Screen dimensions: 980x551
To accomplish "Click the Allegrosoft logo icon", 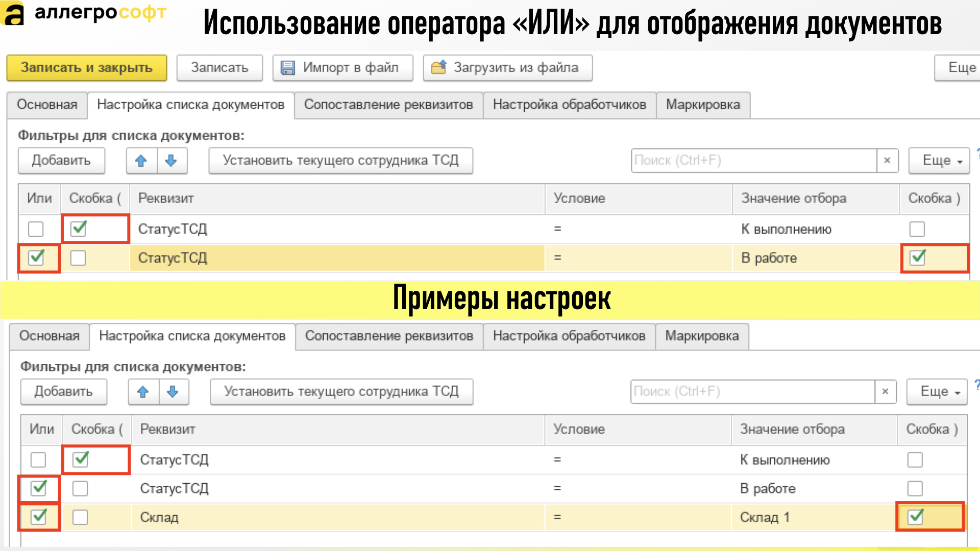I will [x=12, y=14].
